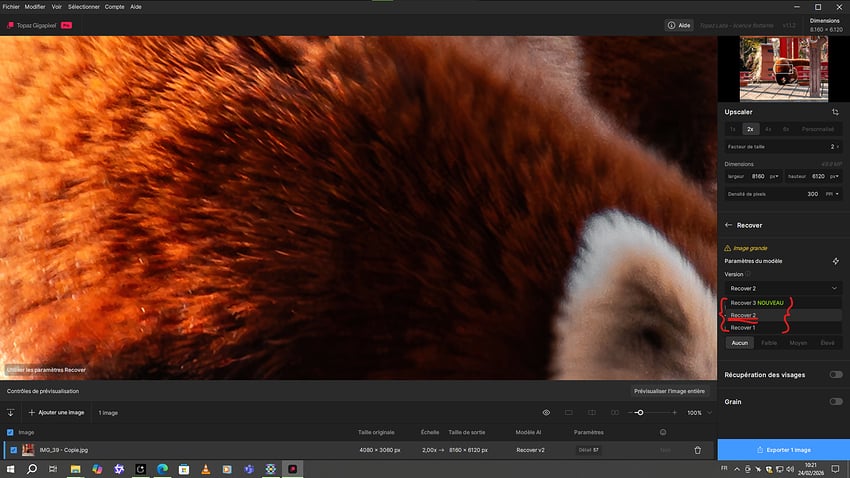The width and height of the screenshot is (850, 478).
Task: Click the crop icon beside Upscaler
Action: 835,112
